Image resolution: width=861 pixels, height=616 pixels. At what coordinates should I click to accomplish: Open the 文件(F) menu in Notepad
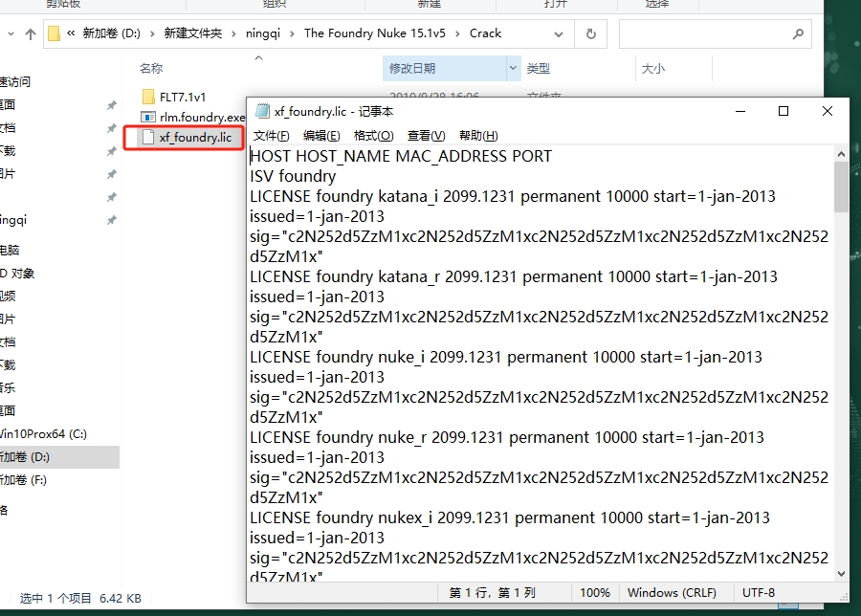tap(272, 136)
